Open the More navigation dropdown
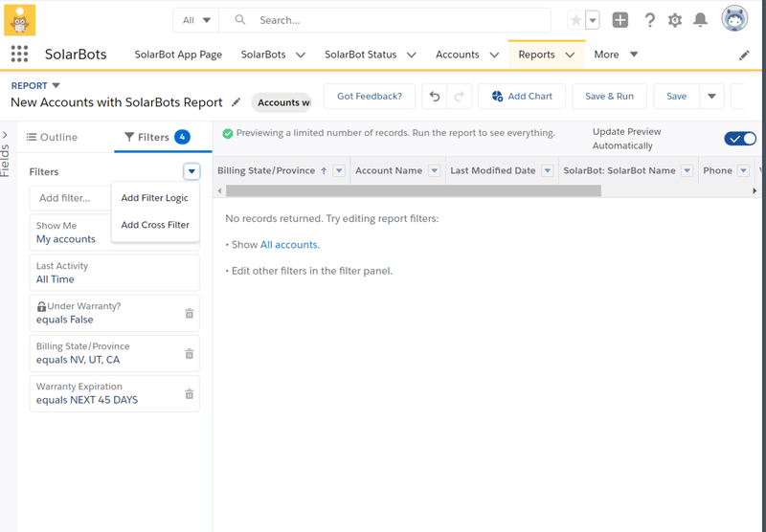Image resolution: width=766 pixels, height=532 pixels. (x=616, y=55)
